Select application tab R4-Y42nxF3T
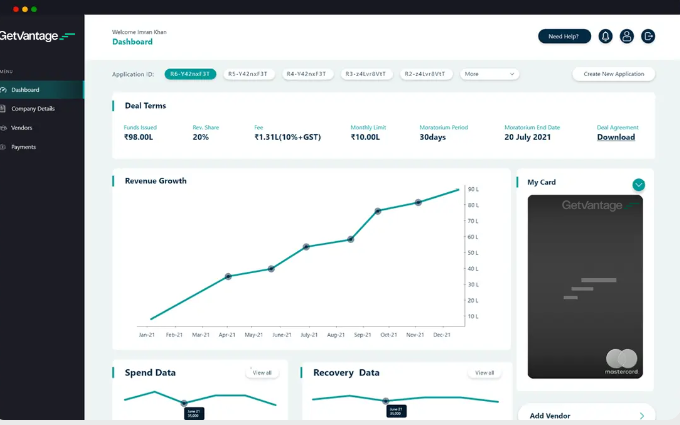680x425 pixels. coord(306,74)
